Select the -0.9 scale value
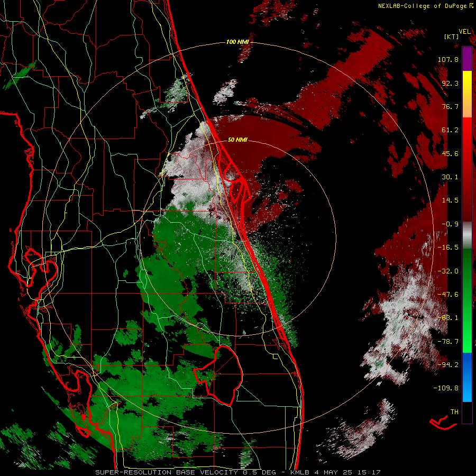This screenshot has width=476, height=476. click(x=450, y=224)
